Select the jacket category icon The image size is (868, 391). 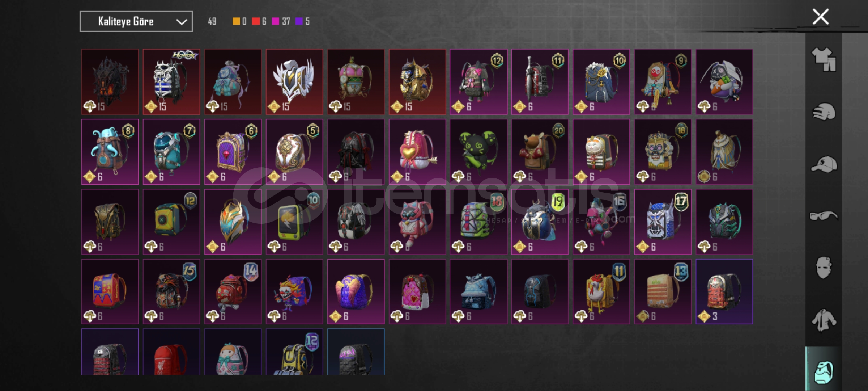pos(824,320)
